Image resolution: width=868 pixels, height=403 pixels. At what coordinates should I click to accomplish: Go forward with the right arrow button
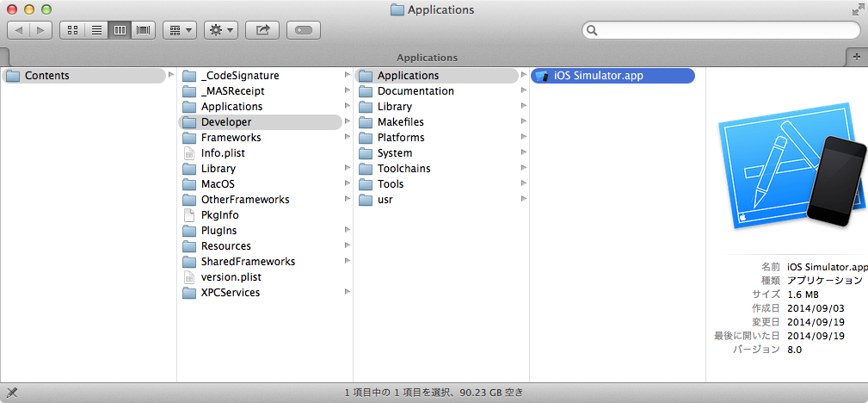(x=41, y=30)
